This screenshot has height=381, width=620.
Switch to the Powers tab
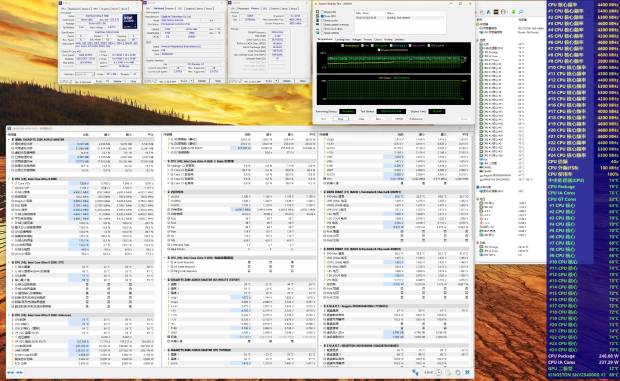368,39
